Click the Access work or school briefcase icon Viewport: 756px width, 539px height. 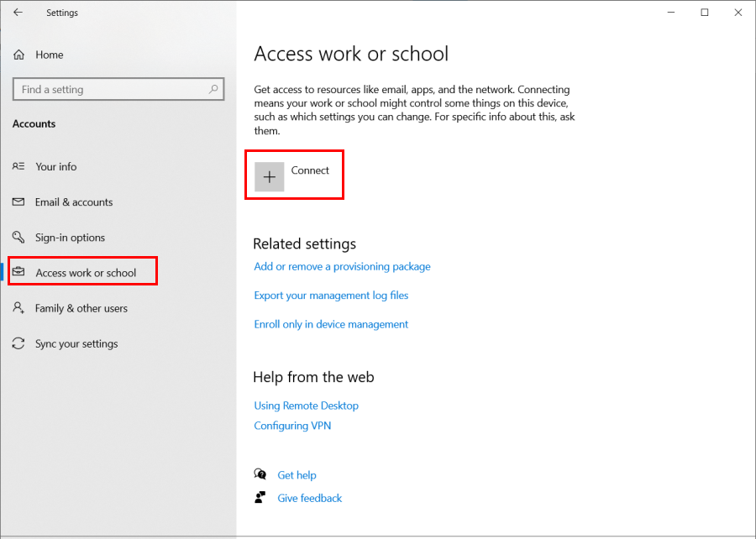coord(18,272)
